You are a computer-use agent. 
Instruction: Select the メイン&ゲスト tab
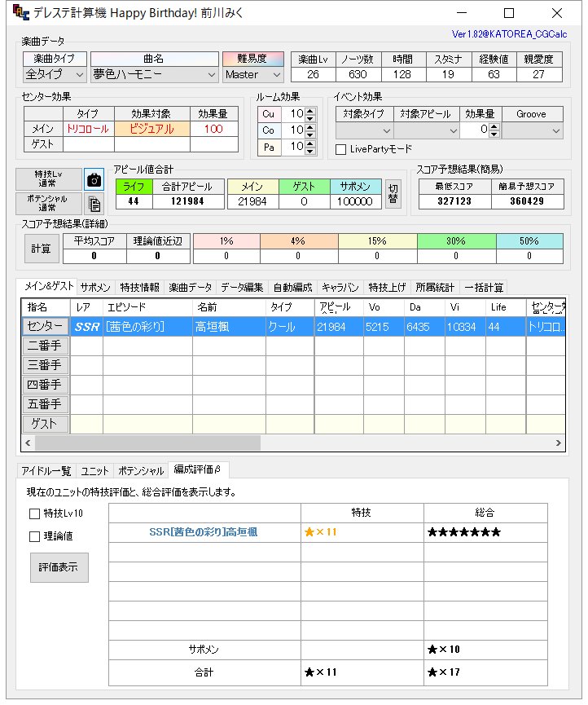(48, 286)
